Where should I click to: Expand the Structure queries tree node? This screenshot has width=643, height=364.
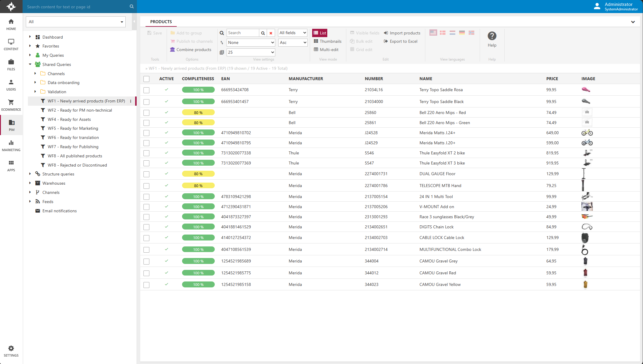30,174
